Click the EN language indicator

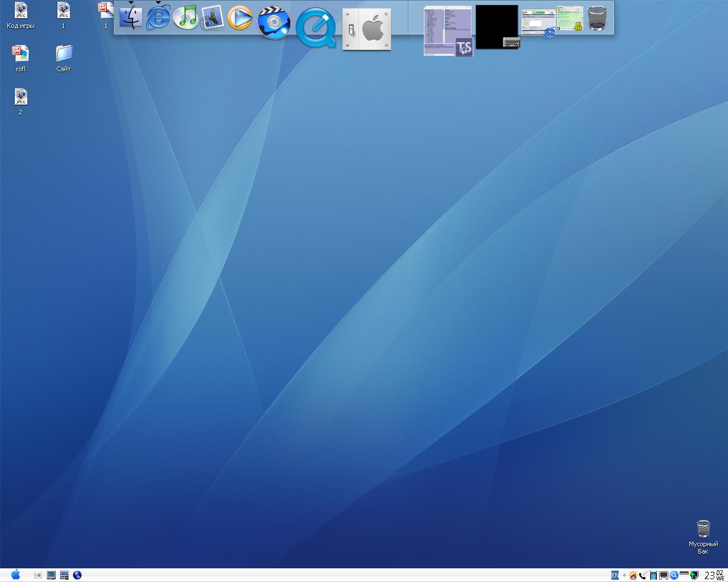click(615, 575)
